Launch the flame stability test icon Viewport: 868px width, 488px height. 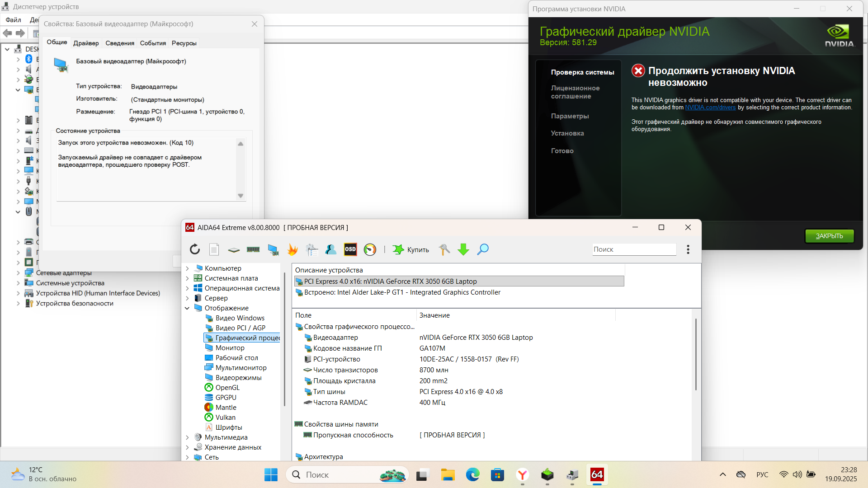(292, 249)
